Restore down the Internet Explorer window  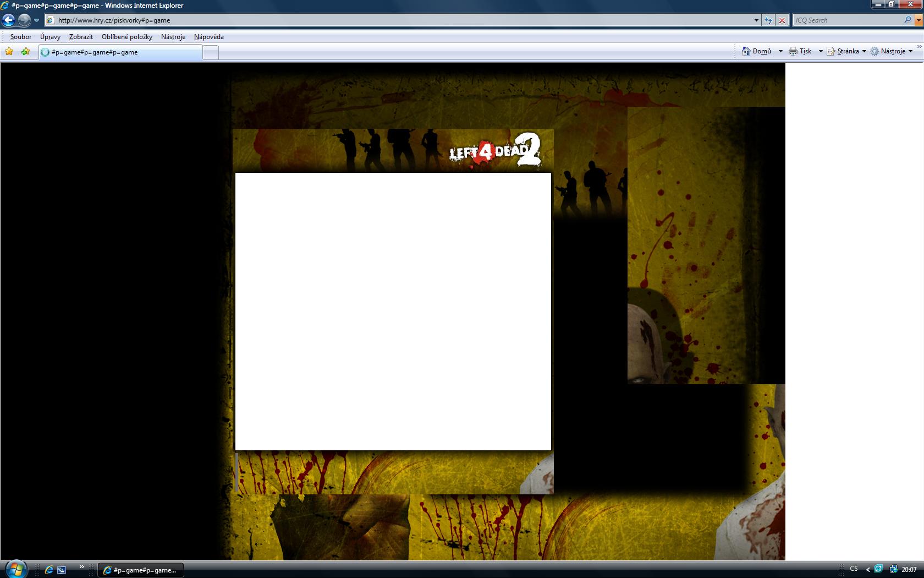(x=892, y=4)
